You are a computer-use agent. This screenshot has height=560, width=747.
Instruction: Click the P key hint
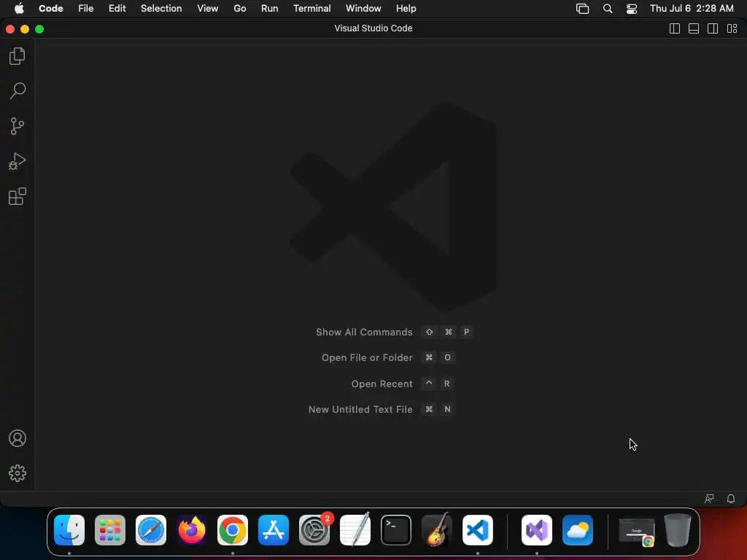pyautogui.click(x=466, y=332)
